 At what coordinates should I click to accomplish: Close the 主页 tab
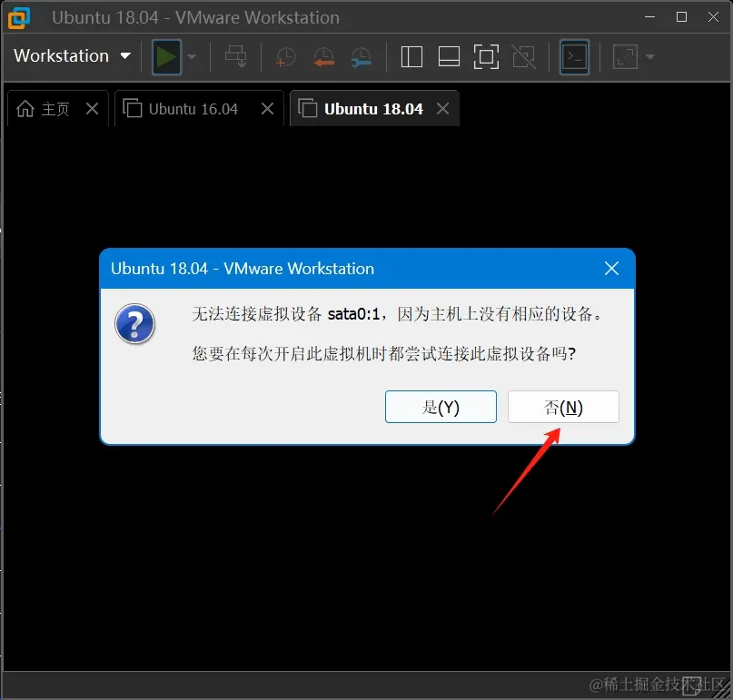pyautogui.click(x=92, y=109)
